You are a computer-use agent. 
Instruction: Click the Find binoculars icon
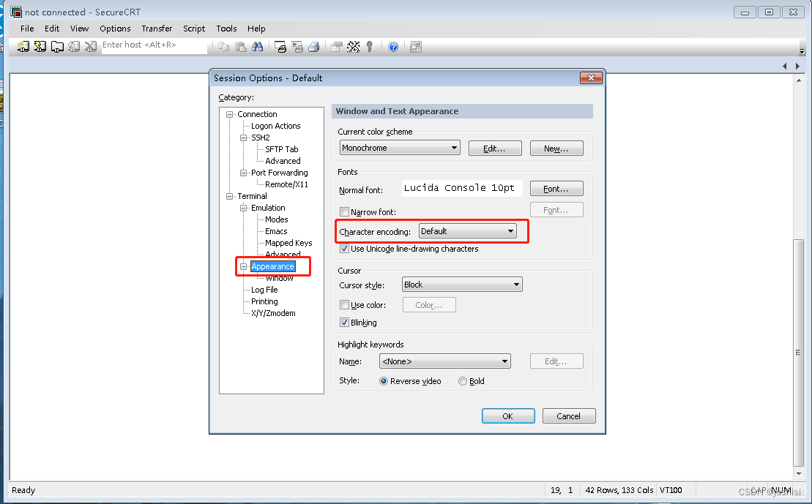click(258, 47)
